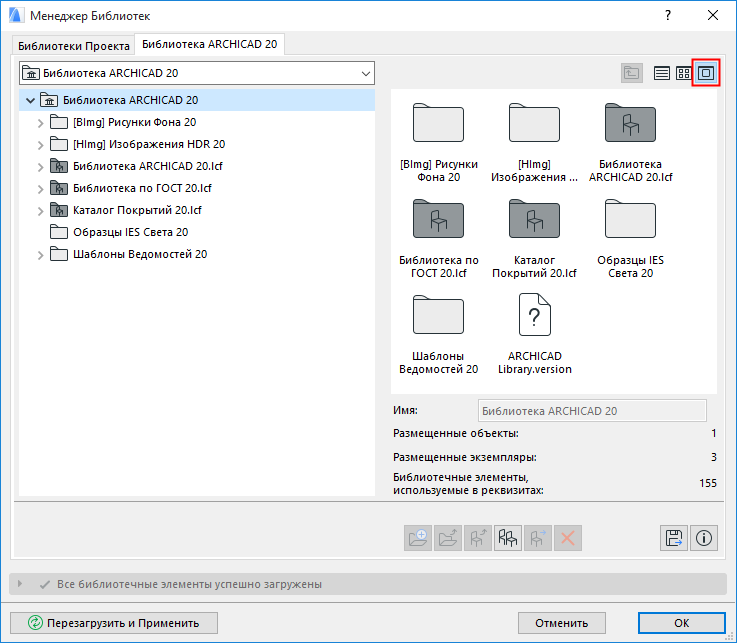Click the export folder icon button
The width and height of the screenshot is (737, 643).
tap(447, 538)
